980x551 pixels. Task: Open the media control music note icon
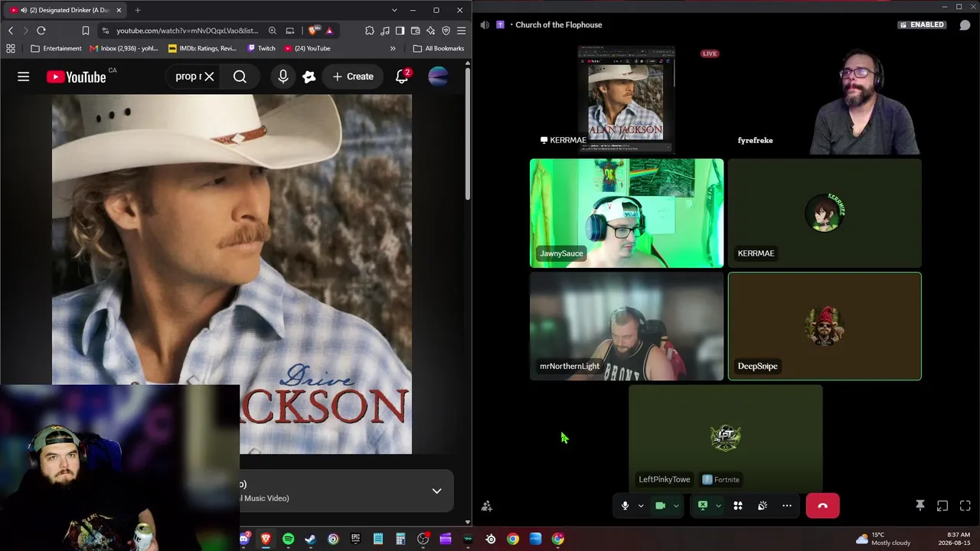tap(385, 31)
